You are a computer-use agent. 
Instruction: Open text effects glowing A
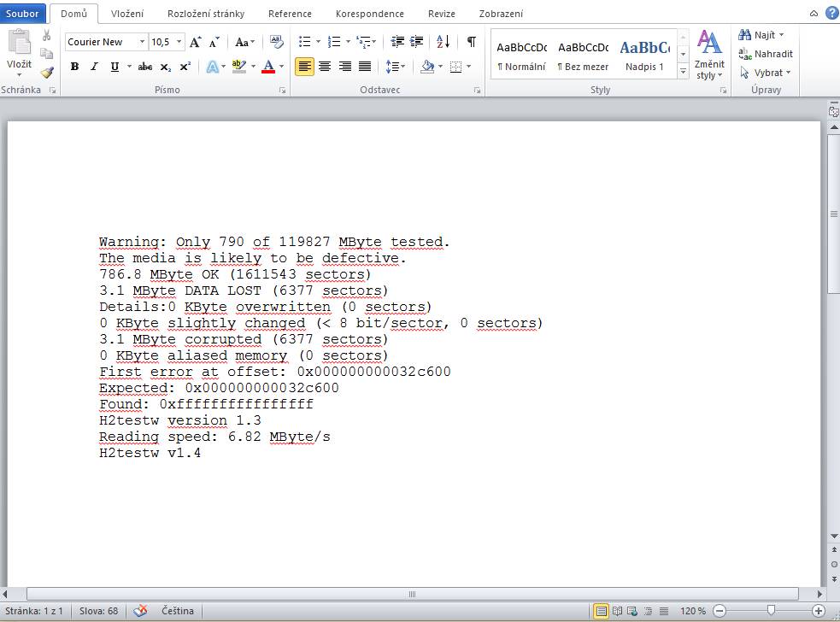coord(213,67)
